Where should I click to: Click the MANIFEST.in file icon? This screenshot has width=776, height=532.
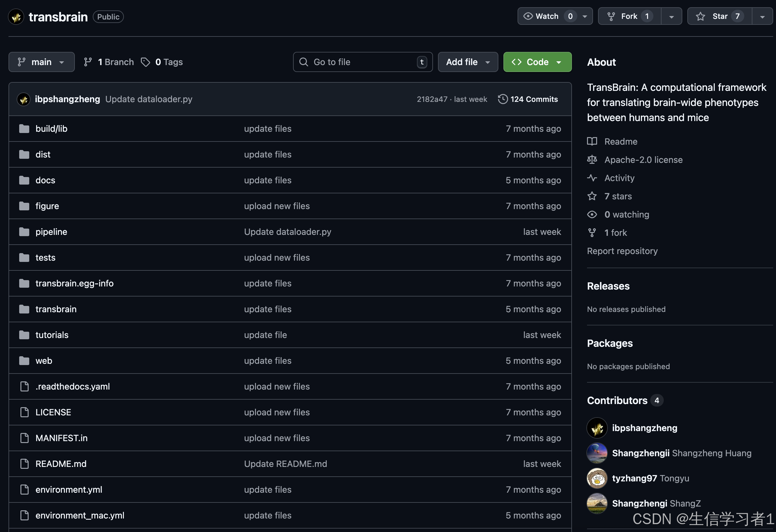tap(25, 438)
